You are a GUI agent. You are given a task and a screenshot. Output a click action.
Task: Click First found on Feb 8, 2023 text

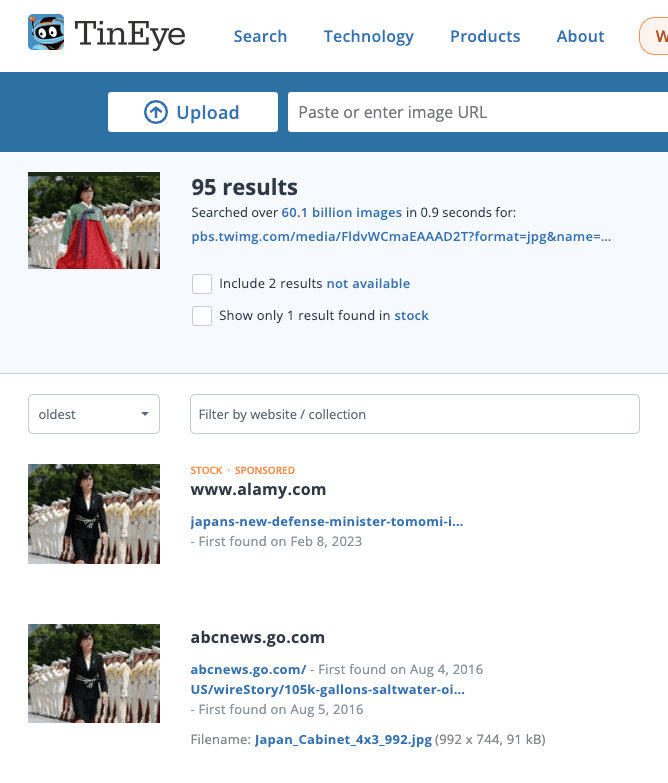tap(280, 541)
